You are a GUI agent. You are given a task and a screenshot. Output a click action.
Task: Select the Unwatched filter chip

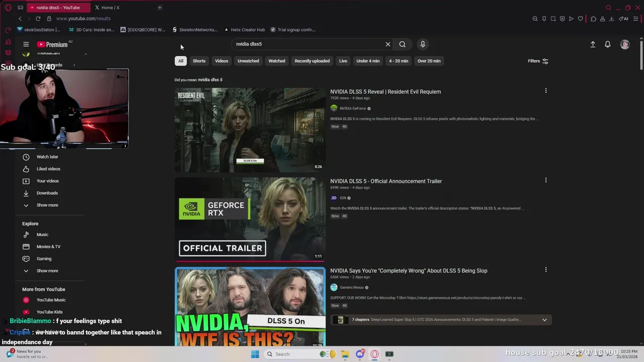[x=248, y=61]
